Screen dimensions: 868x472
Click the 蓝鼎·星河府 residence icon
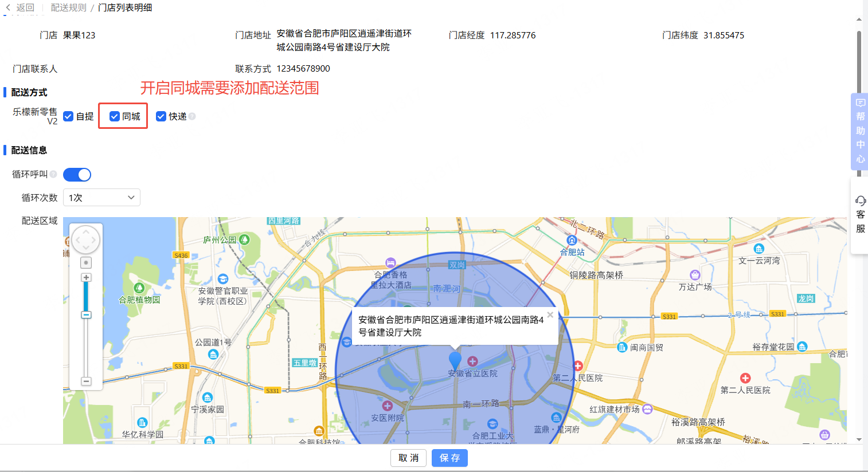coord(556,418)
